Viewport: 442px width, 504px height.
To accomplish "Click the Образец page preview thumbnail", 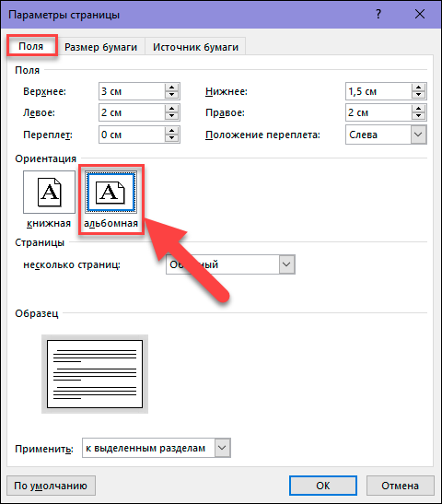I will (x=95, y=374).
